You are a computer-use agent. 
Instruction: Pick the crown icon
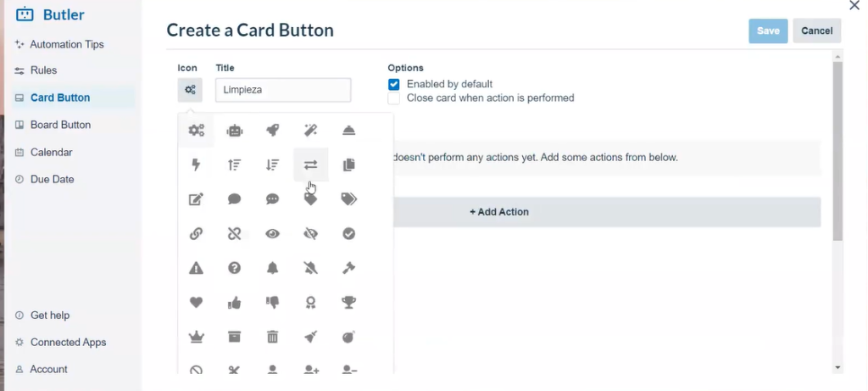point(197,337)
